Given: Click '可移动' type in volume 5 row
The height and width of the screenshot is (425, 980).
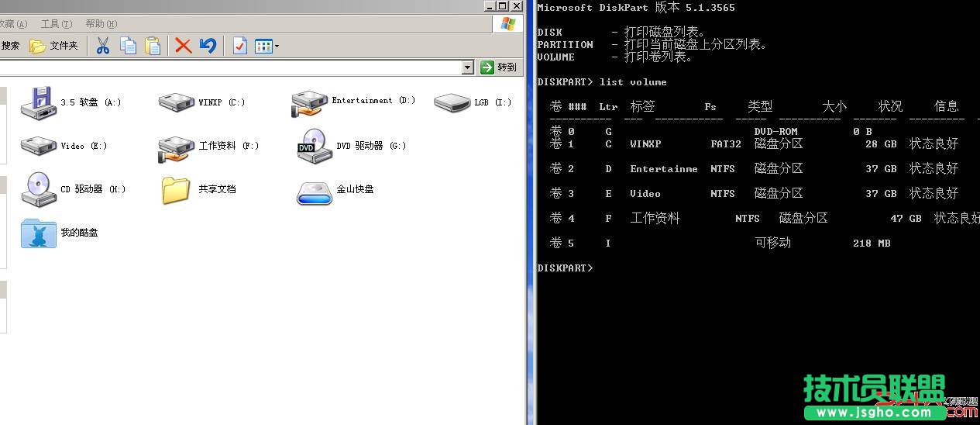Looking at the screenshot, I should tap(772, 243).
